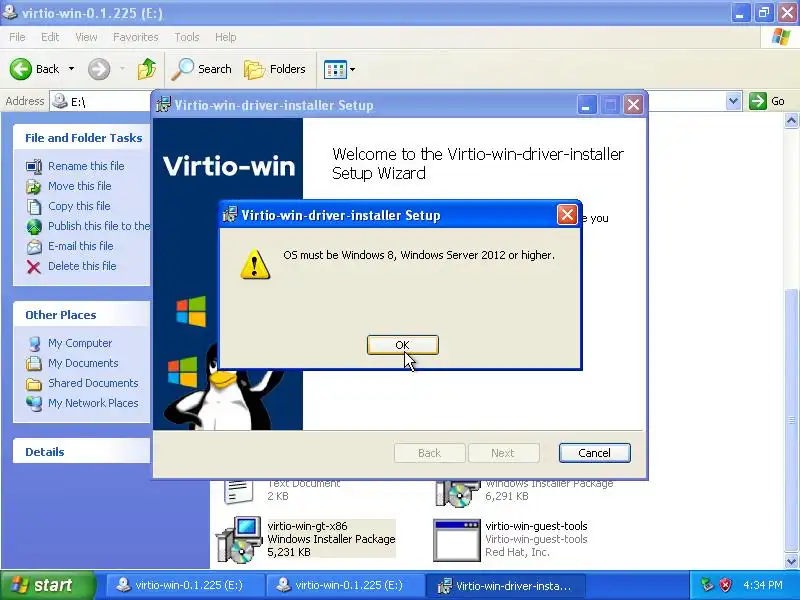Expand the Details panel header
This screenshot has height=600, width=800.
(82, 452)
